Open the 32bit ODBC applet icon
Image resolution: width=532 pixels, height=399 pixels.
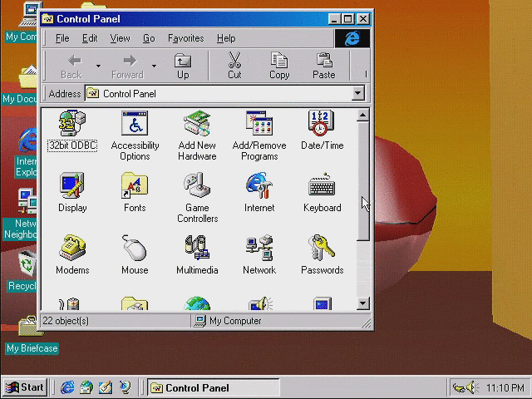pyautogui.click(x=72, y=123)
